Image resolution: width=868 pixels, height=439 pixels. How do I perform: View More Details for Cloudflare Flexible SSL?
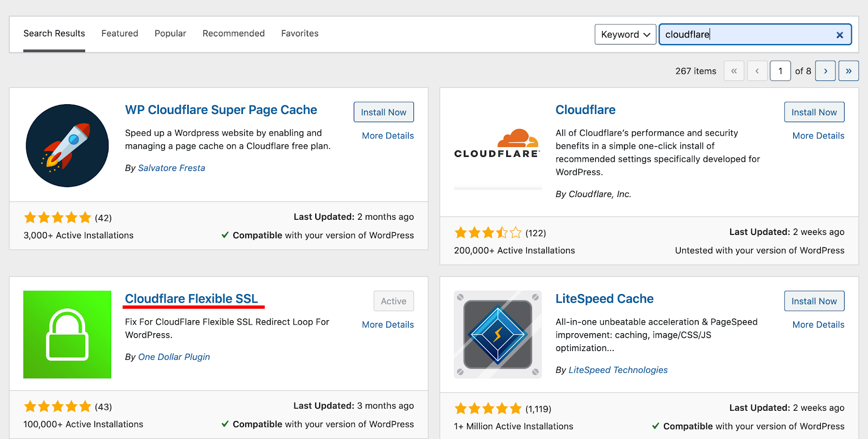click(x=388, y=325)
